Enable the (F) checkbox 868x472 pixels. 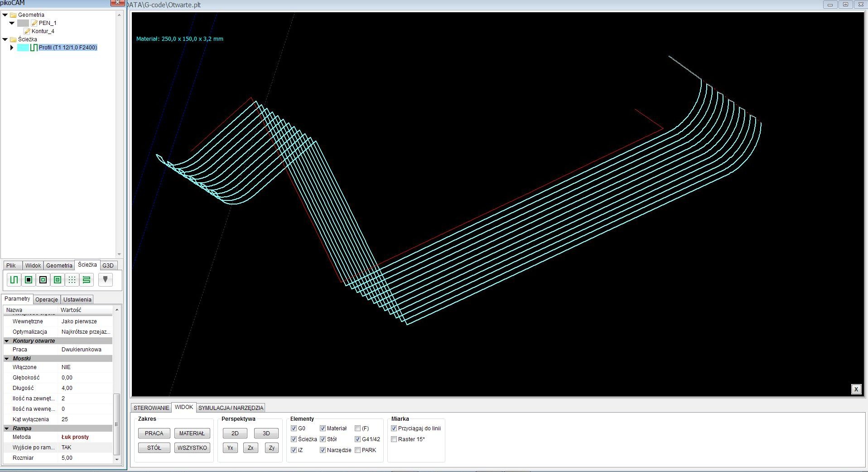coord(357,428)
